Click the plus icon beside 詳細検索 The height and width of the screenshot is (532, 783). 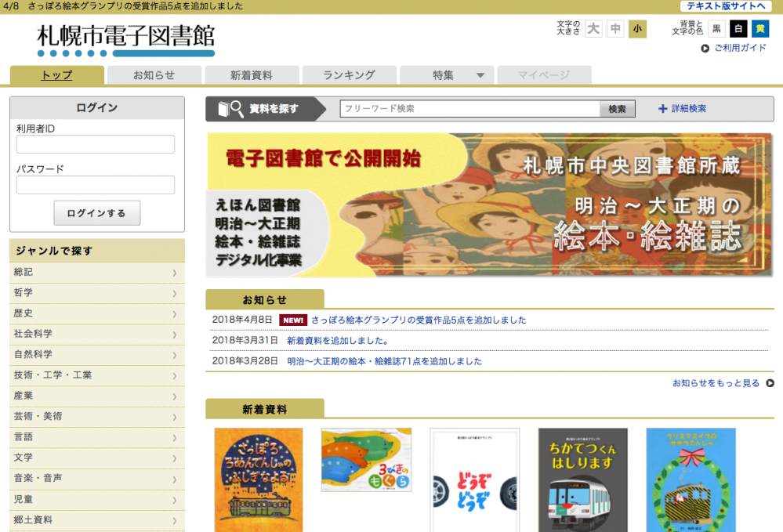[662, 109]
